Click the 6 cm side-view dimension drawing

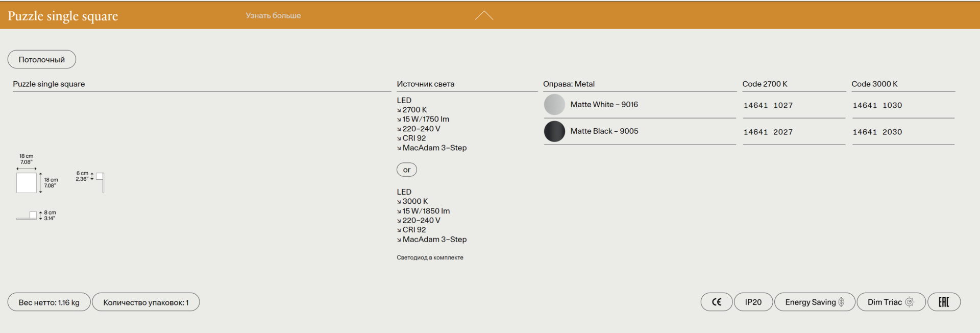coord(100,181)
